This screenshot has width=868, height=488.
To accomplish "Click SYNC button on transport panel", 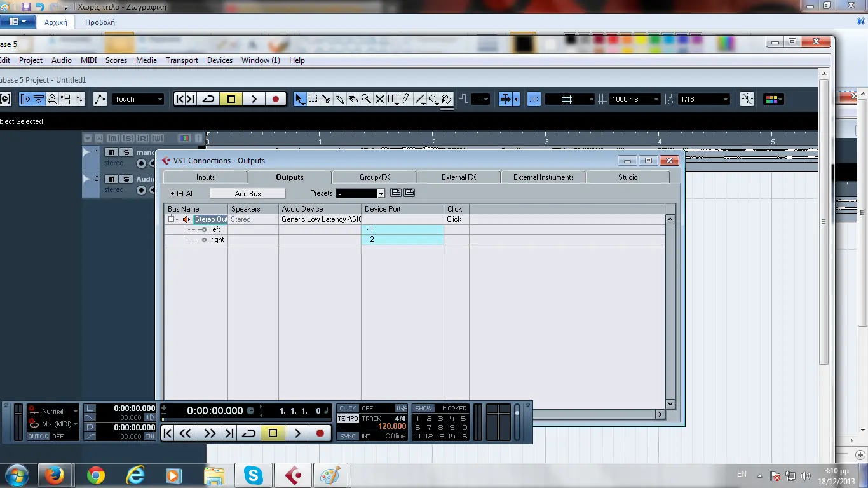I will tap(348, 437).
